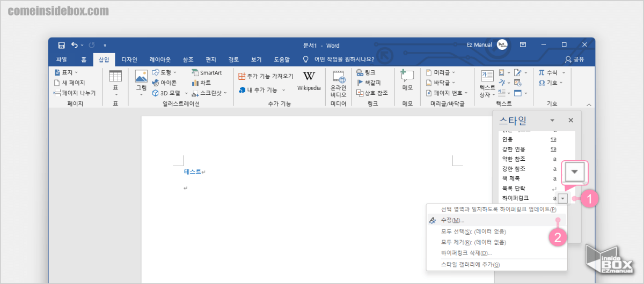This screenshot has width=644, height=284.
Task: Click the 아이콘 icons button
Action: click(x=164, y=83)
